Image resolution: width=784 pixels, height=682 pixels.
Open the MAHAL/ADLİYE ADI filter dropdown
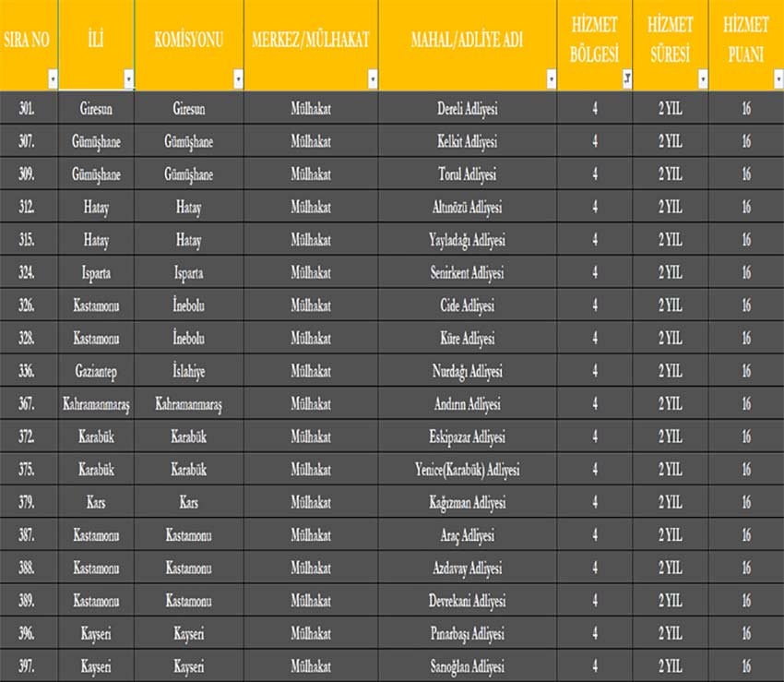(551, 79)
